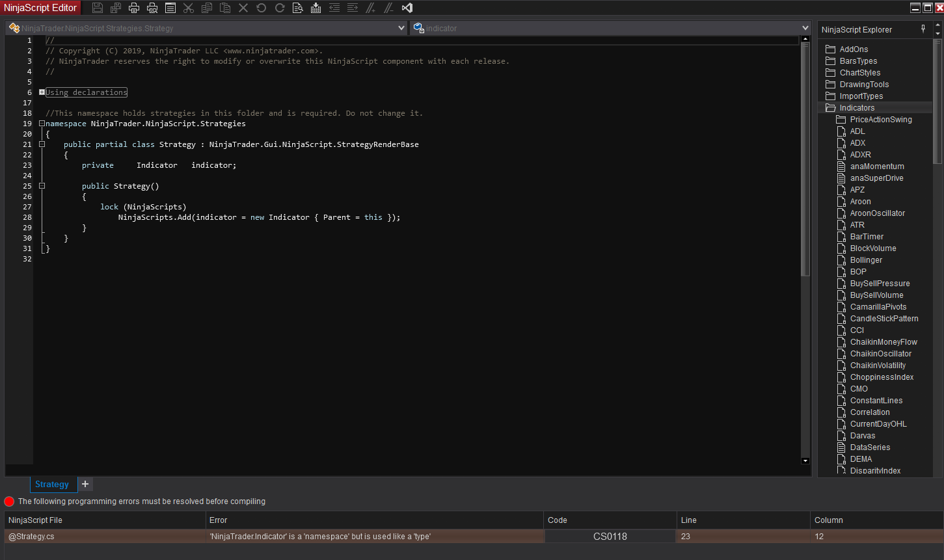The image size is (944, 560).
Task: Open the NinjaTrader.NinjaScript.Strategies.Strategy type dropdown
Action: click(401, 28)
